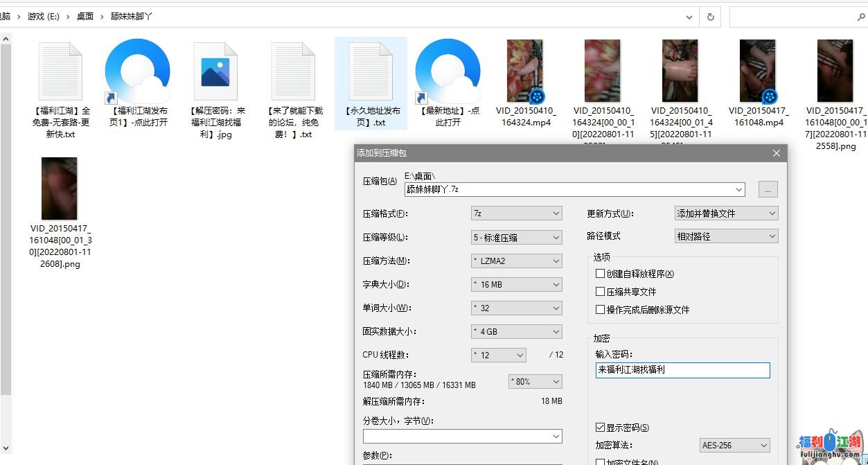Open the 【永久地址发布页】.txt file icon
The image size is (868, 465).
point(371,72)
